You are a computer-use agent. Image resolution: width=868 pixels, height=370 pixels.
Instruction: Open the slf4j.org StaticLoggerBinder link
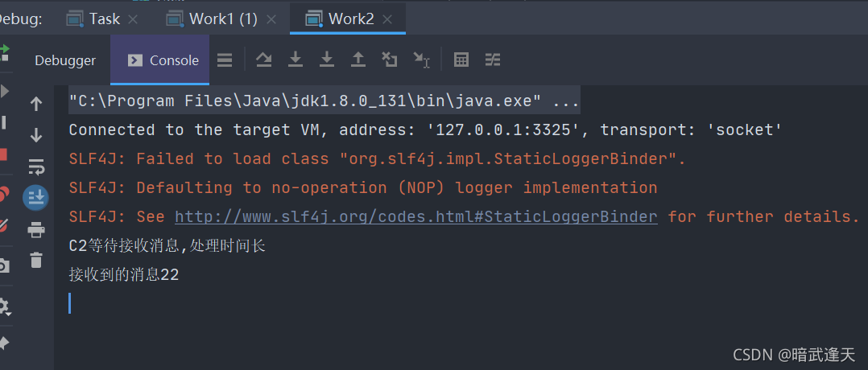[x=416, y=217]
